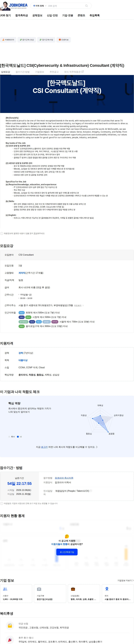Viewport: 134px width, 644px height.
Task: Click the 문의 link for wrong information
Action: tap(35, 233)
